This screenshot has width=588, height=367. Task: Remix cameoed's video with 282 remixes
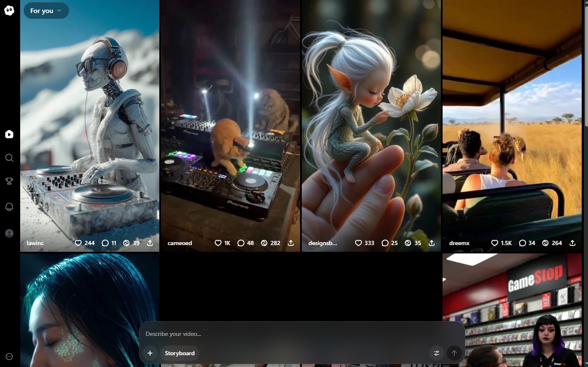(270, 243)
